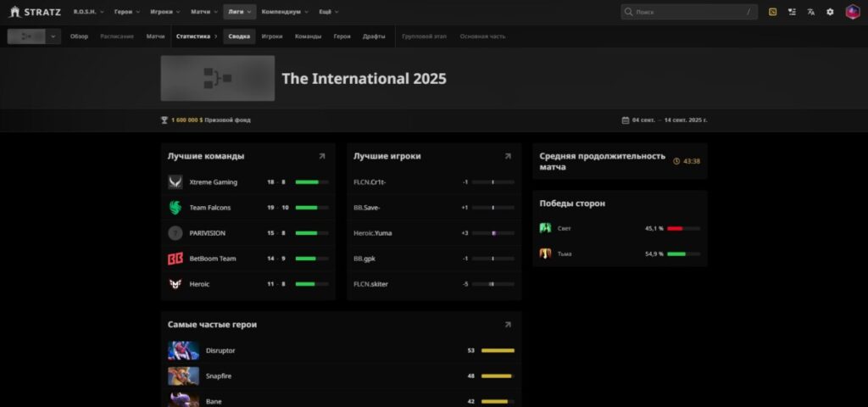Open the Основная часть tab
Viewport: 868px width, 407px height.
482,36
